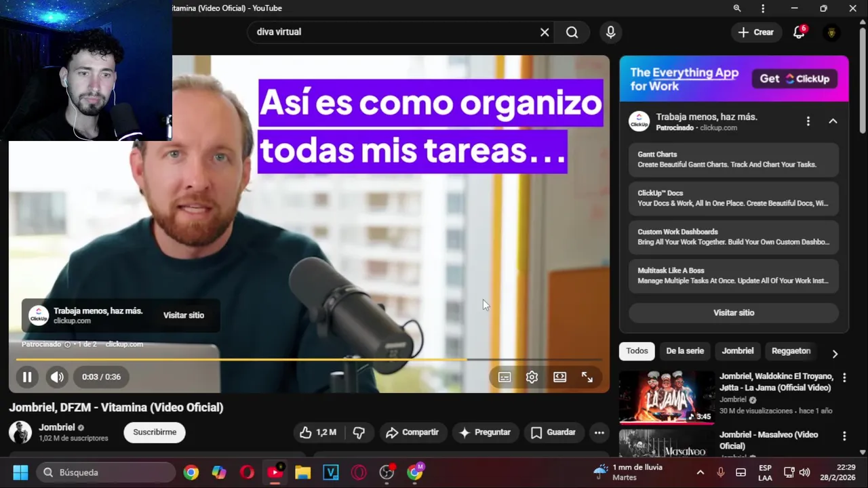The width and height of the screenshot is (868, 488).
Task: Open File Explorer from taskbar
Action: 302,472
